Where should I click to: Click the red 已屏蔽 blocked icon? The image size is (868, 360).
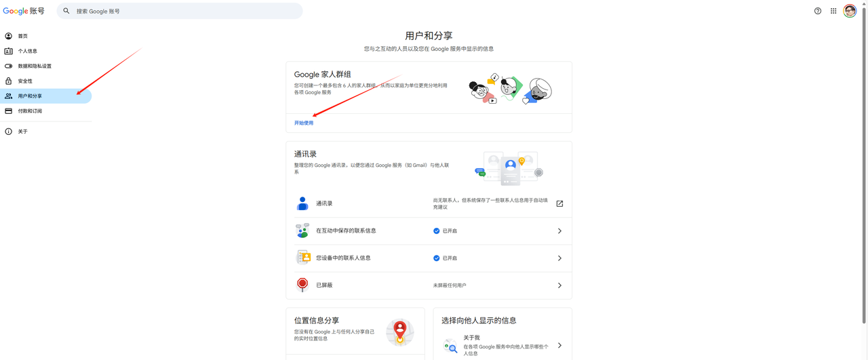[x=302, y=285]
